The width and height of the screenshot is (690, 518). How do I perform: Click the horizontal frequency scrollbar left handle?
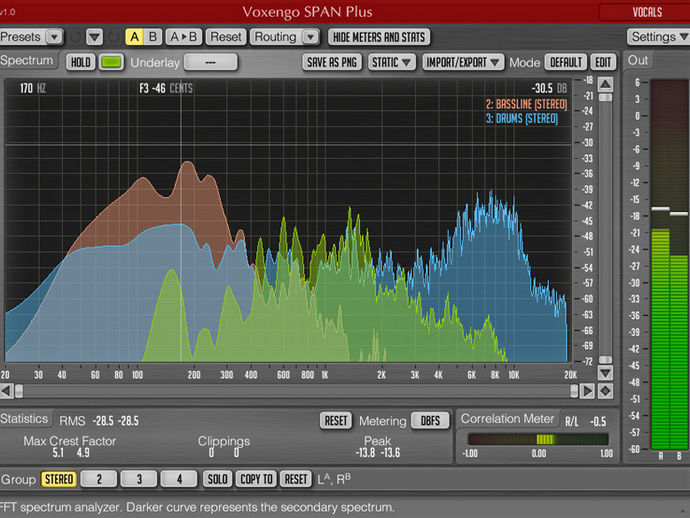19,391
